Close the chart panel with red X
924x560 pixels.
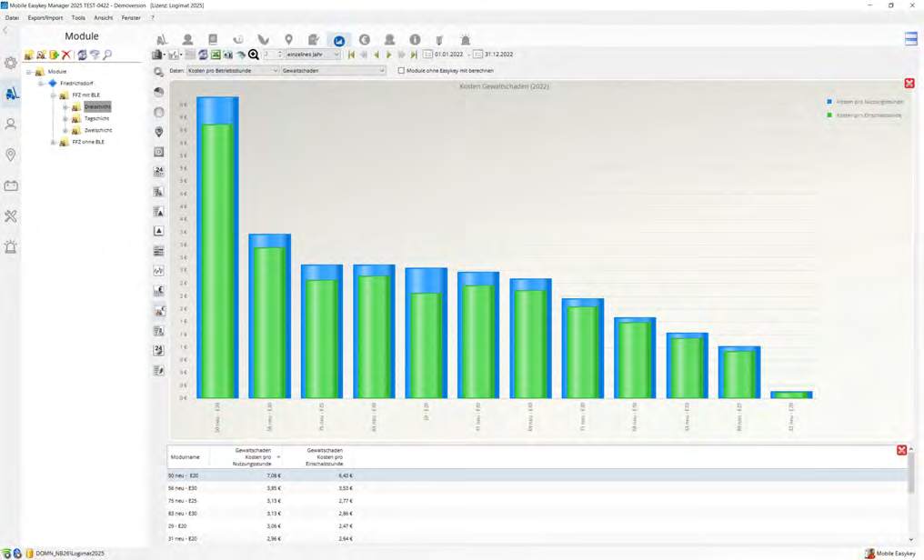tap(909, 84)
